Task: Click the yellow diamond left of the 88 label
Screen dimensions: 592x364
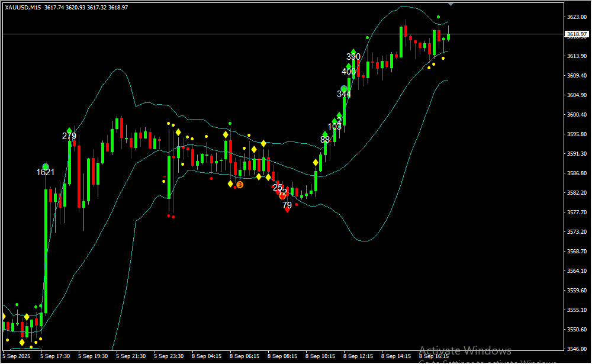Action: coord(316,162)
